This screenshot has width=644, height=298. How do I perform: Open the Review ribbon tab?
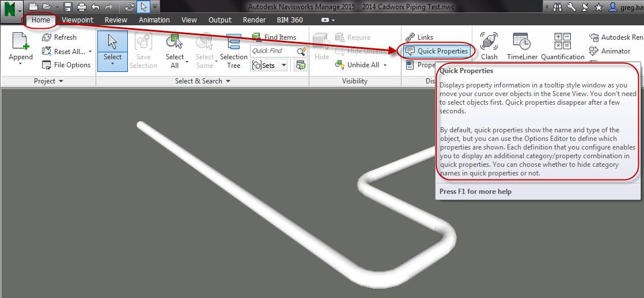[116, 20]
